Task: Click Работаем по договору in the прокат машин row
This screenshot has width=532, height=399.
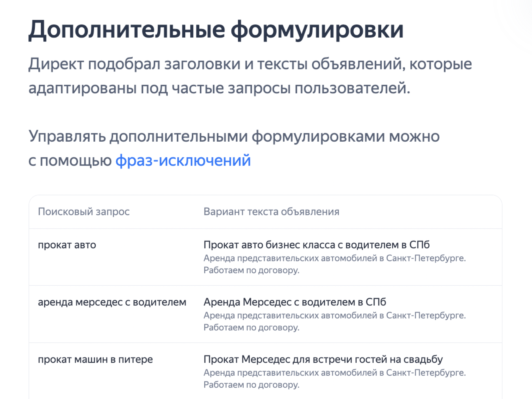Action: point(251,385)
